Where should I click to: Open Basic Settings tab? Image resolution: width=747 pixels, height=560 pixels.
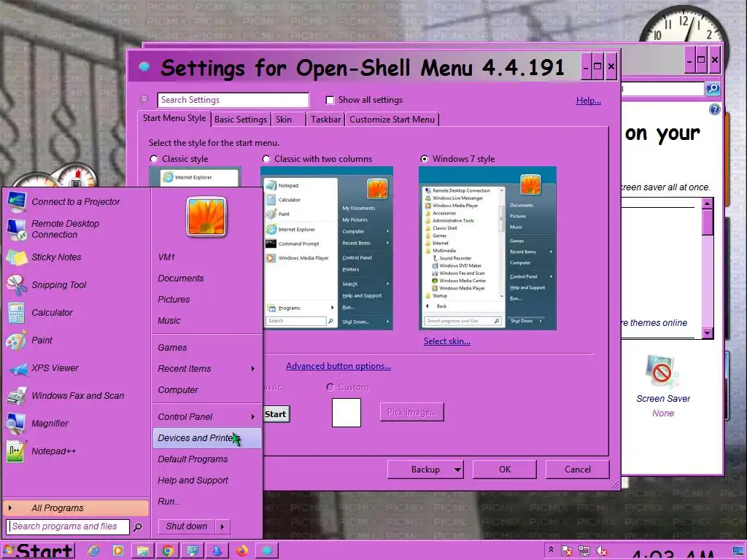[x=241, y=120]
